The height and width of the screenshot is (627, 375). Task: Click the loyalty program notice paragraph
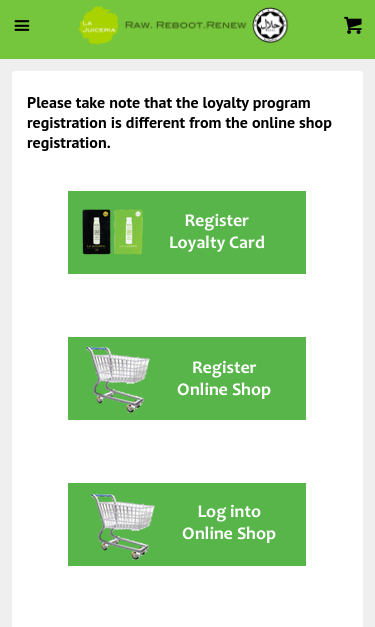click(179, 123)
